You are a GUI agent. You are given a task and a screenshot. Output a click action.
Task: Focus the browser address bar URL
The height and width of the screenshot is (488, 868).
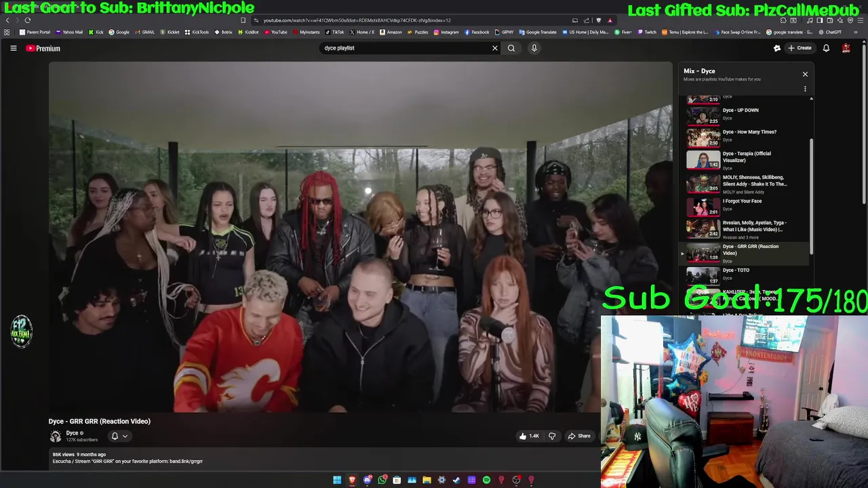point(357,20)
